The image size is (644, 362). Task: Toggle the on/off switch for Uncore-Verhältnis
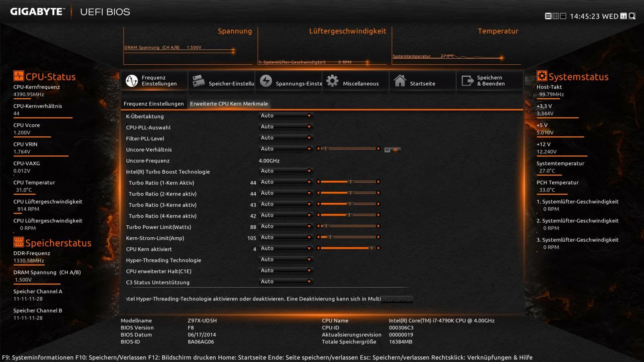click(x=392, y=150)
